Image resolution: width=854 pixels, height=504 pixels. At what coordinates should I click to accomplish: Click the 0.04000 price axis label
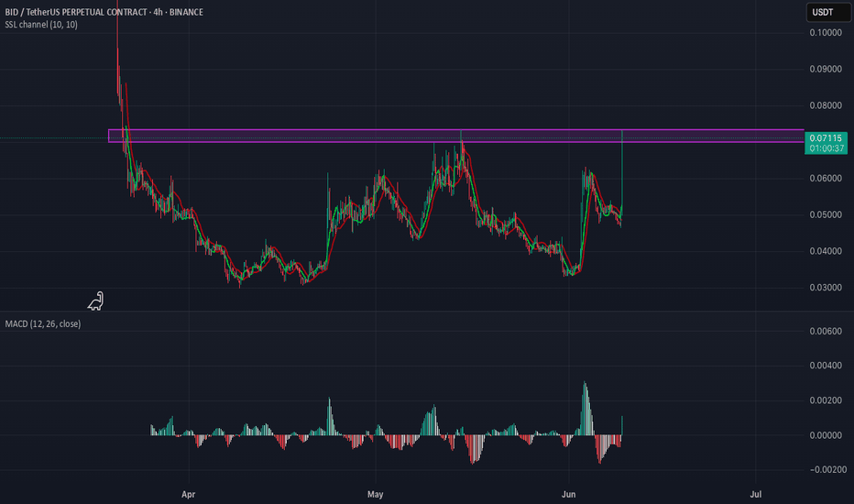[x=826, y=251]
